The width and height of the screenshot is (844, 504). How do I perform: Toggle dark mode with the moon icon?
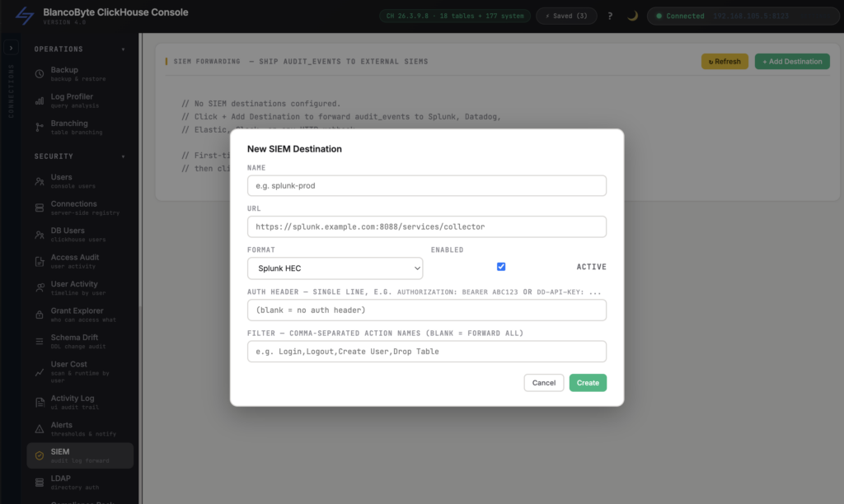click(x=632, y=16)
